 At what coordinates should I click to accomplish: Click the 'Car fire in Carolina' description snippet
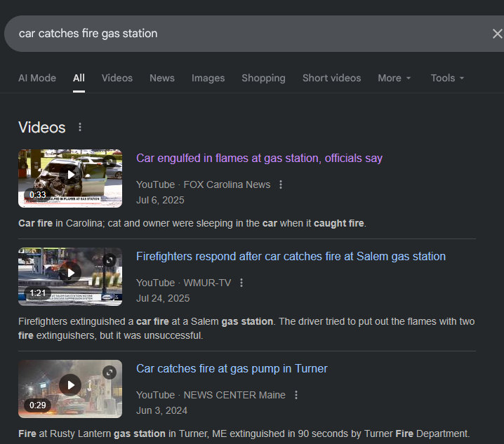(192, 223)
